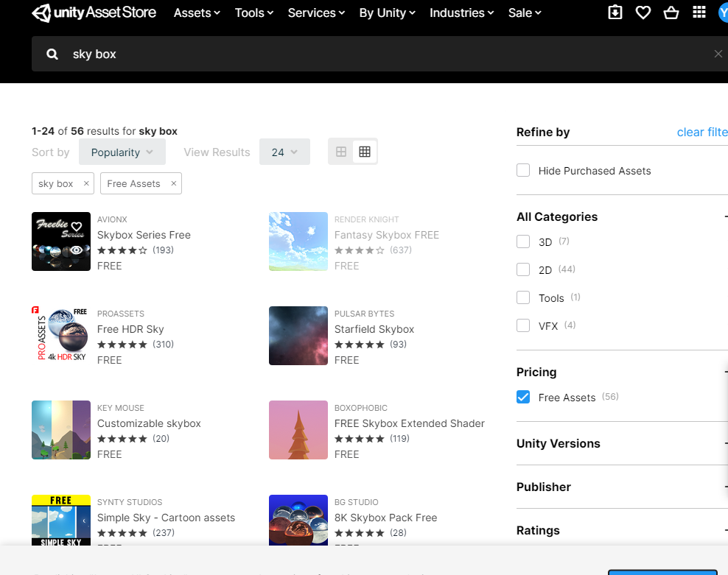
Task: Open Fantasy Skybox FREE asset title
Action: [x=387, y=235]
